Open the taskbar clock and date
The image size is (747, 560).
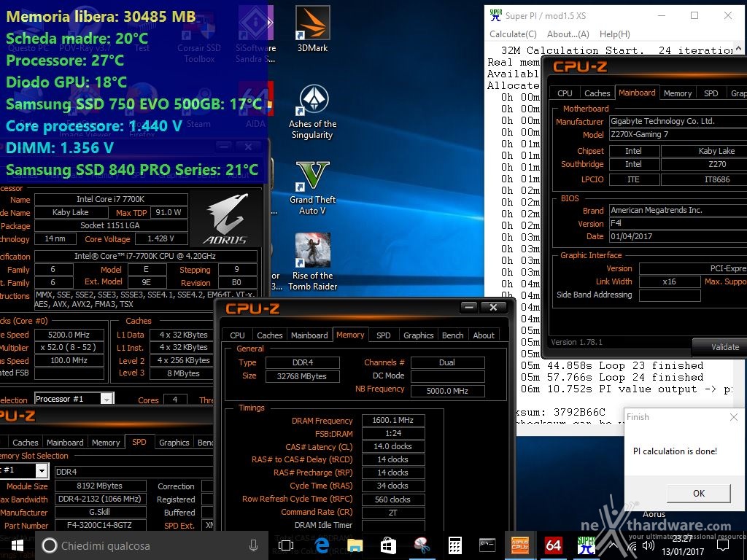point(683,545)
